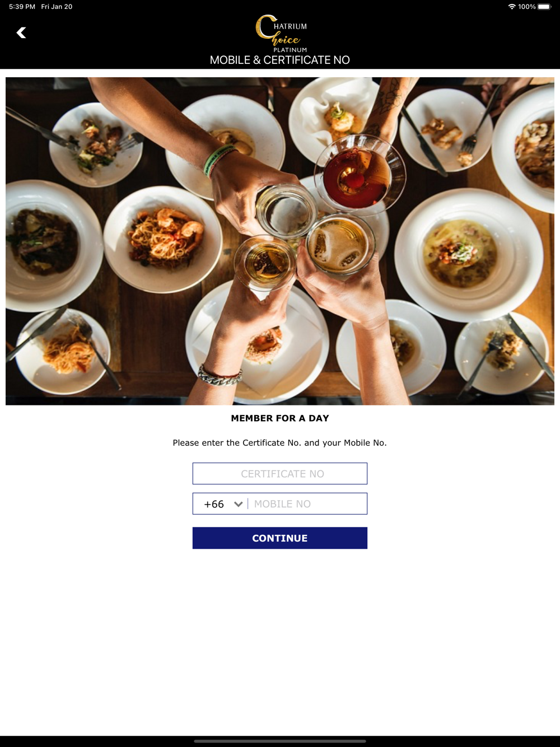Tap the battery status icon

[x=544, y=7]
